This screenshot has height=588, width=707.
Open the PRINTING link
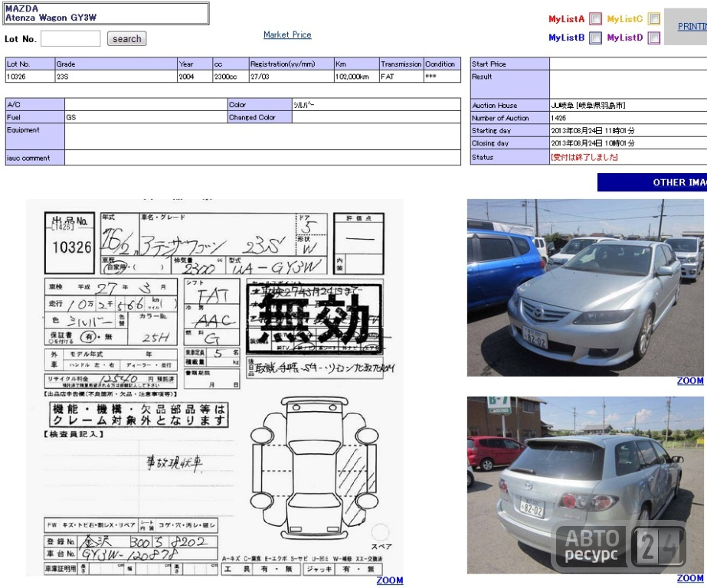pos(692,27)
